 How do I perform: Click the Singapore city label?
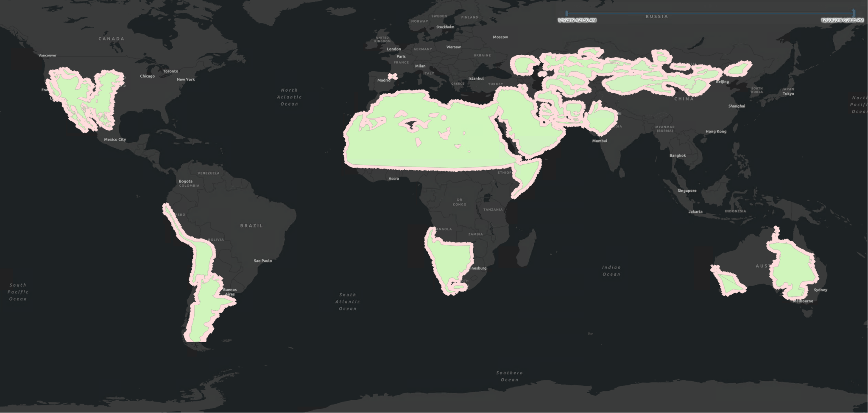[687, 191]
